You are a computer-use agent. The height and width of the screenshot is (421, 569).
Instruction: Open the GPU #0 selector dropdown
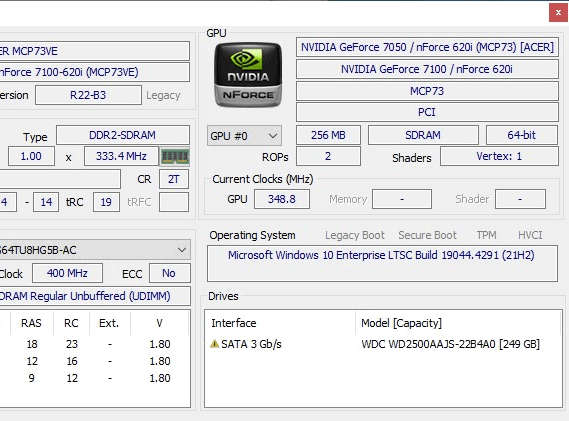pyautogui.click(x=244, y=136)
